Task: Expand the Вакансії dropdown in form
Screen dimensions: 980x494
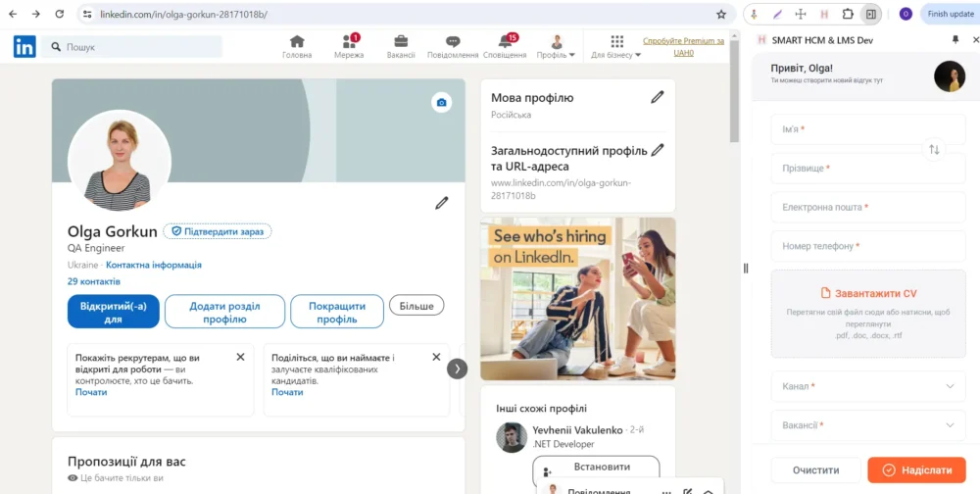Action: (867, 425)
